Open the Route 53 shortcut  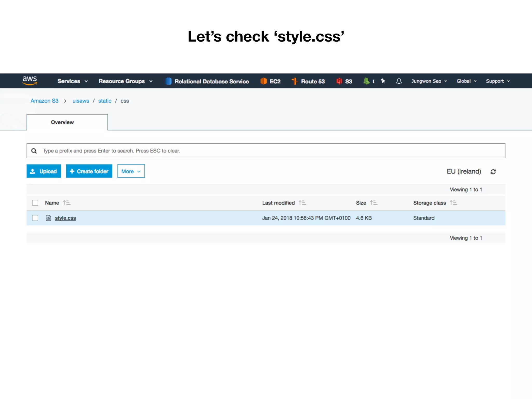(308, 81)
